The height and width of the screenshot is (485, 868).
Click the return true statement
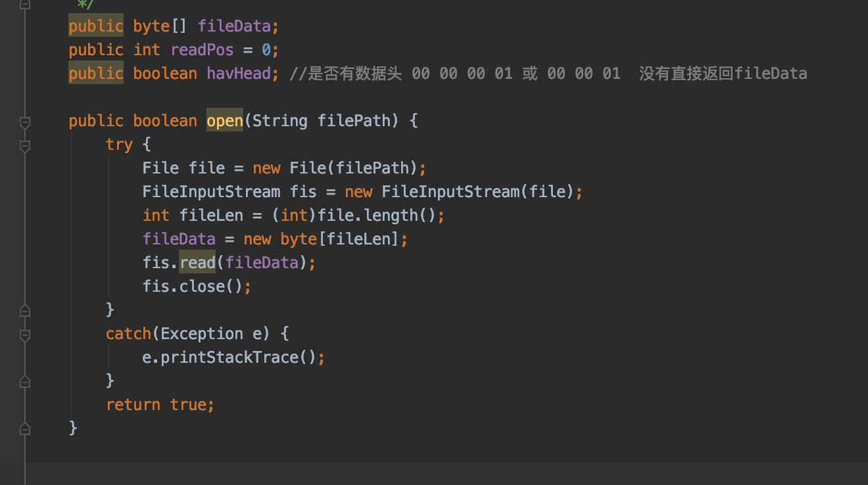[160, 404]
